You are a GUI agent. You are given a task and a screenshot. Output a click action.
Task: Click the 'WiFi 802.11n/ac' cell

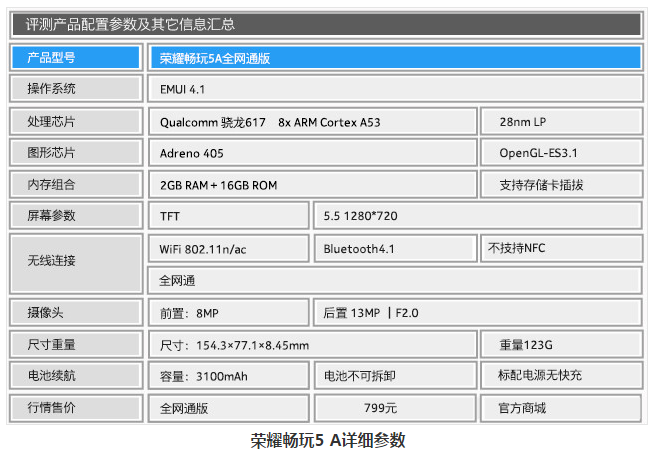point(228,249)
